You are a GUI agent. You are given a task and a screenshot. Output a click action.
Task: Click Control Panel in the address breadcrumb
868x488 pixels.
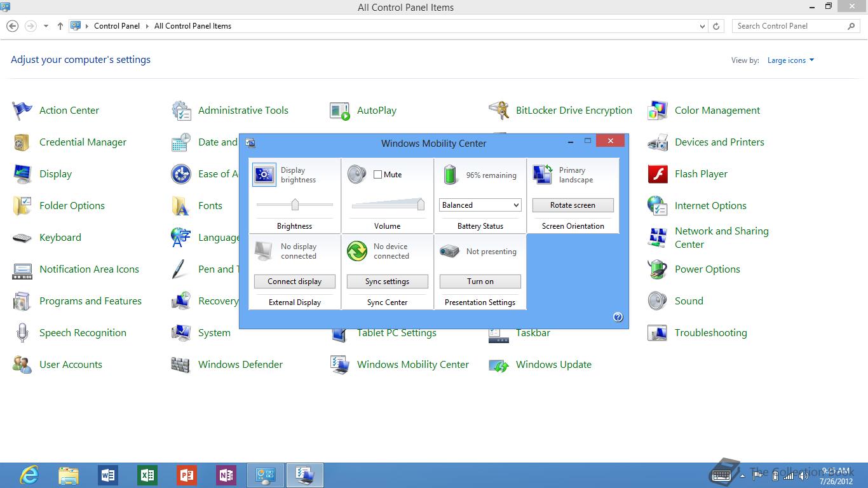(x=117, y=26)
